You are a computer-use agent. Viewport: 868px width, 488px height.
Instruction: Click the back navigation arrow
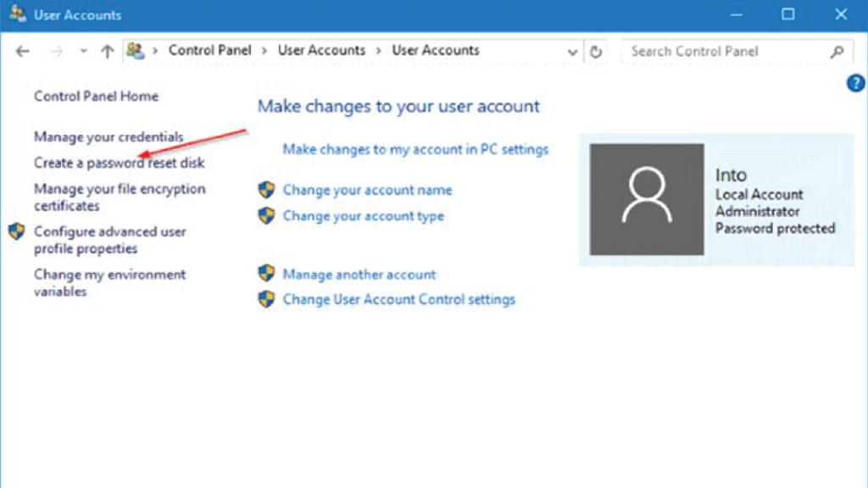point(23,51)
